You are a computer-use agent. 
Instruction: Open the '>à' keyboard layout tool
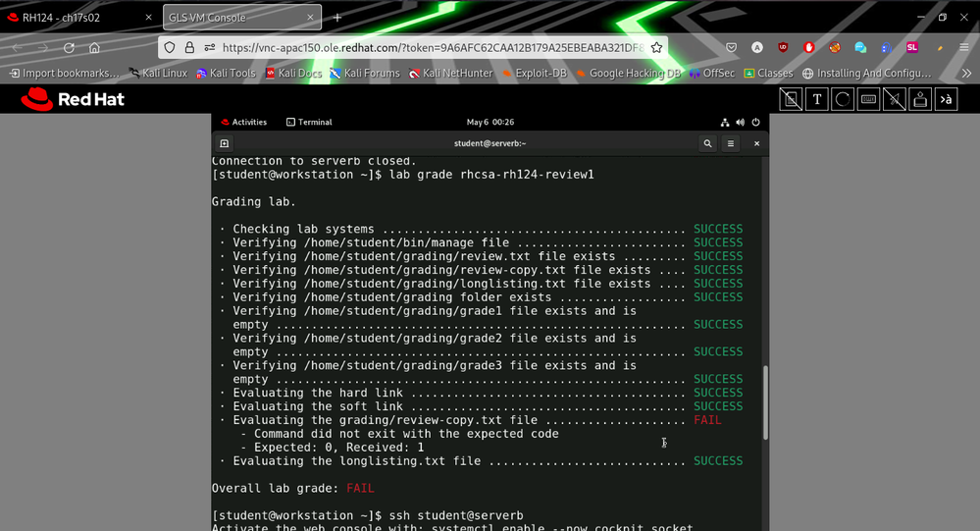pos(946,99)
